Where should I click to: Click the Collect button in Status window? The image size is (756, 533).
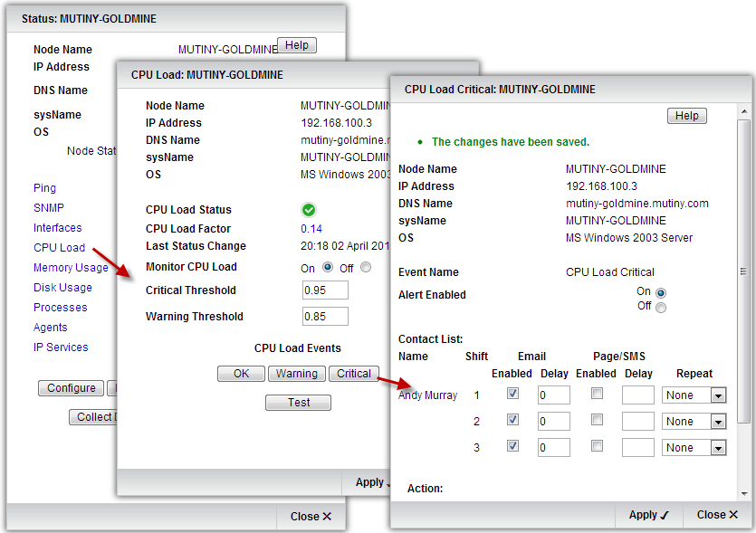93,417
